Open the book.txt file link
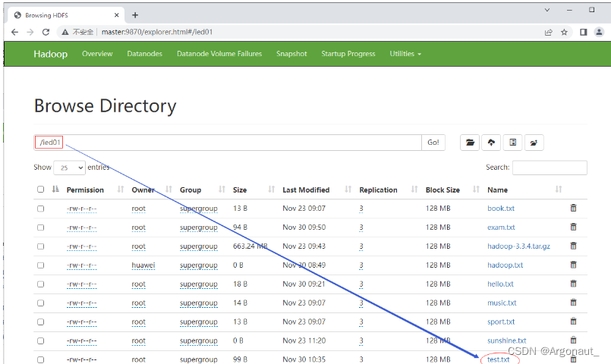The image size is (611, 364). point(501,209)
